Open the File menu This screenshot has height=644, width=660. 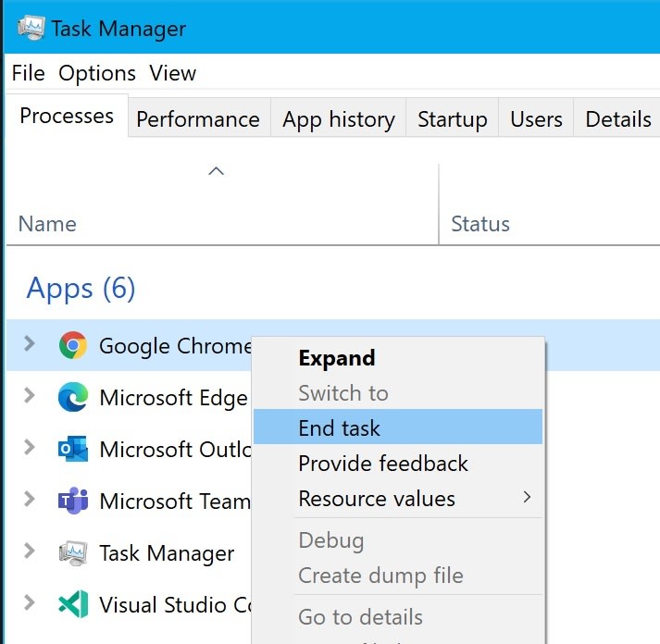click(28, 73)
